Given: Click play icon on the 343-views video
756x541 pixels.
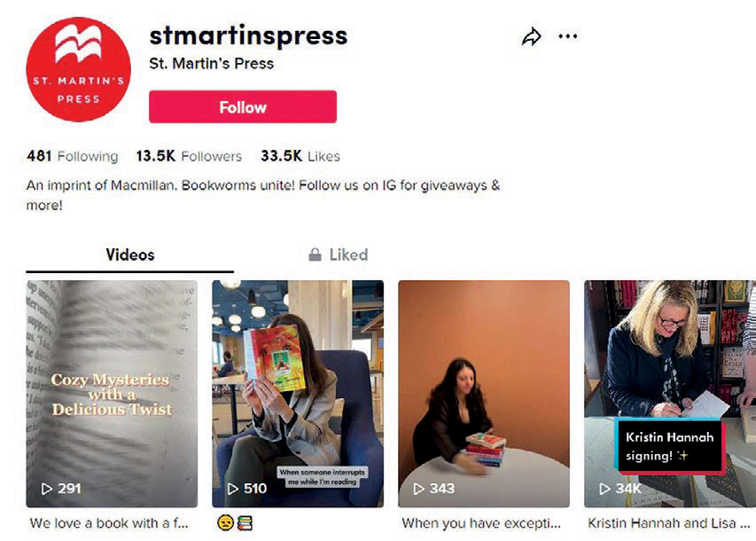Looking at the screenshot, I should [419, 489].
